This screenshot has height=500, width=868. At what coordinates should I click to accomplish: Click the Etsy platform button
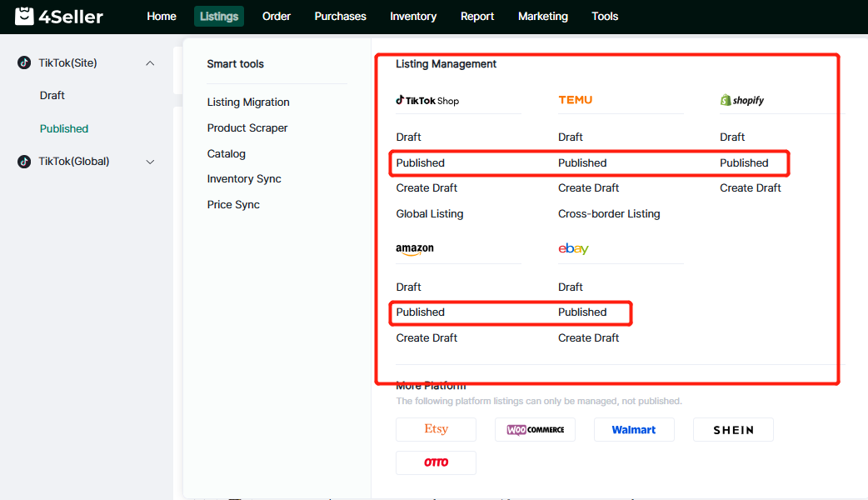(436, 429)
